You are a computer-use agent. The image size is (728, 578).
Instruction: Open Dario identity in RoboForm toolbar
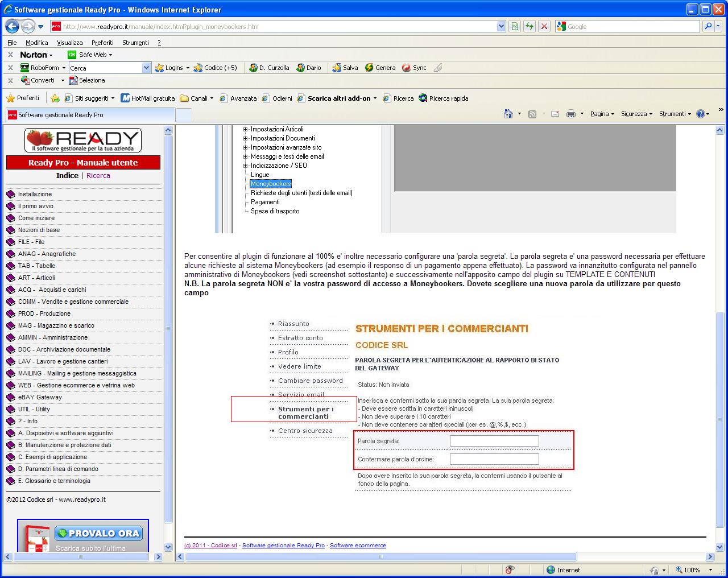[x=309, y=68]
